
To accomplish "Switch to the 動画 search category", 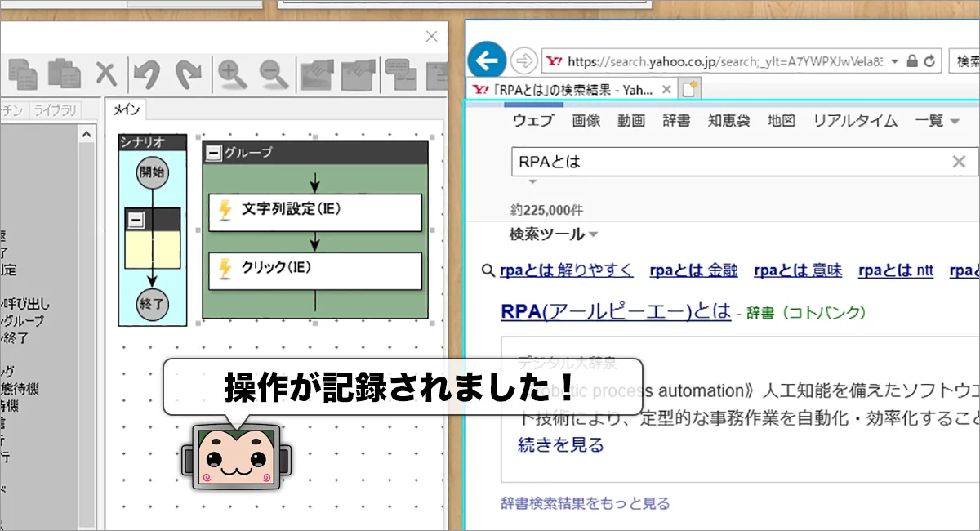I will pyautogui.click(x=631, y=121).
